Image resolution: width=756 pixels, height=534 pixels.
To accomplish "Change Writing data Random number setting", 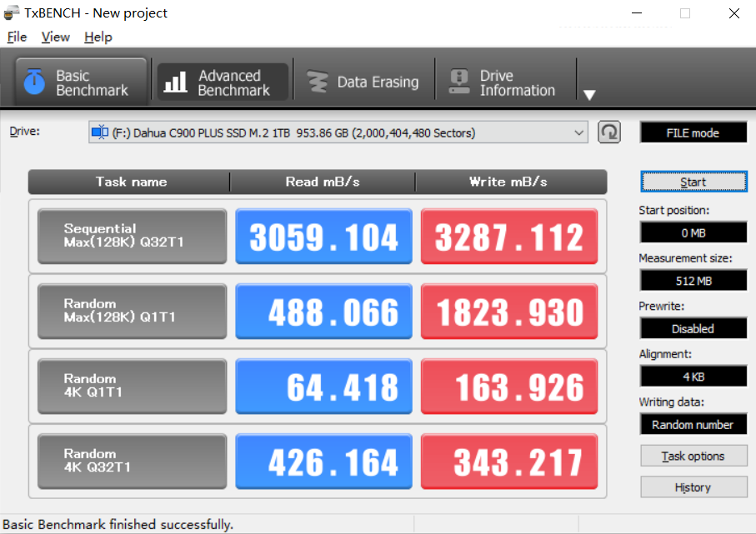I will coord(693,425).
